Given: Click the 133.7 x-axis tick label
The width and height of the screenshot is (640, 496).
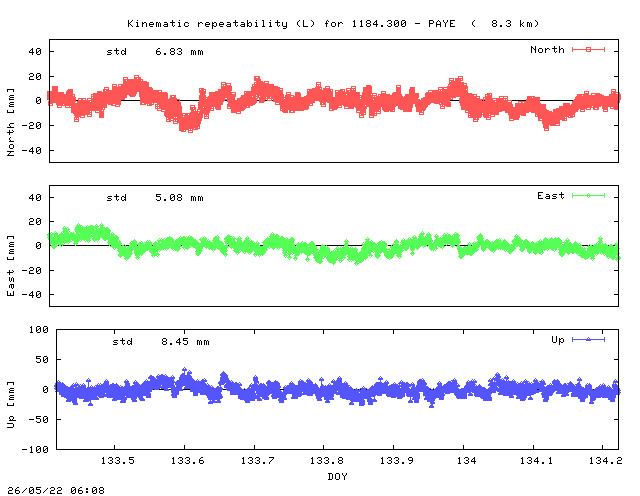Looking at the screenshot, I should pos(258,460).
